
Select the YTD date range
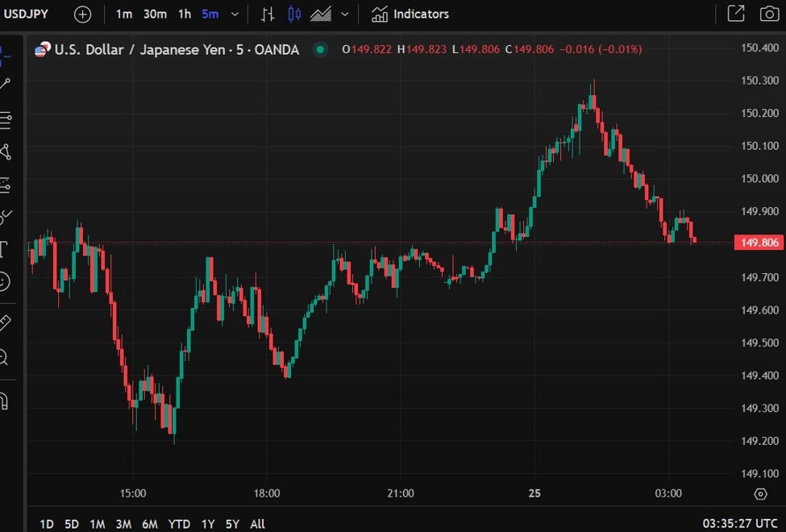pyautogui.click(x=179, y=524)
